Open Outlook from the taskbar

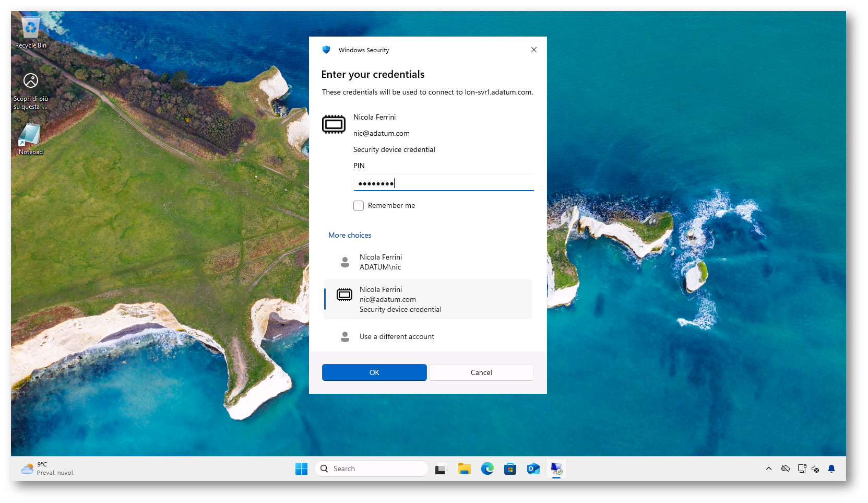pyautogui.click(x=533, y=469)
